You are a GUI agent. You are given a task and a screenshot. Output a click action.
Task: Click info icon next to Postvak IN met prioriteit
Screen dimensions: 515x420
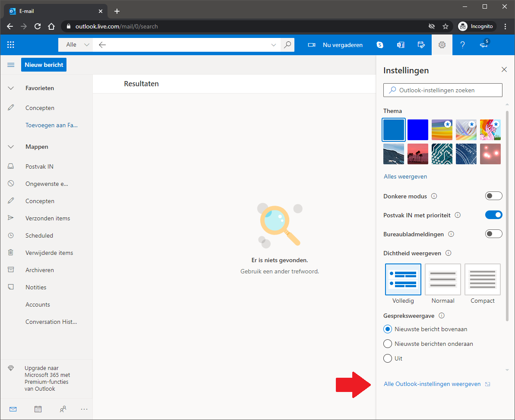click(458, 215)
